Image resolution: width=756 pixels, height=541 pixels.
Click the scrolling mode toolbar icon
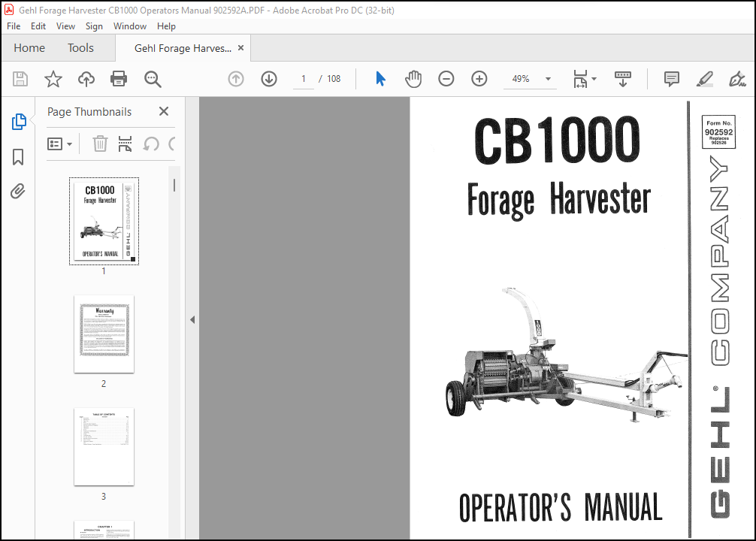[623, 79]
